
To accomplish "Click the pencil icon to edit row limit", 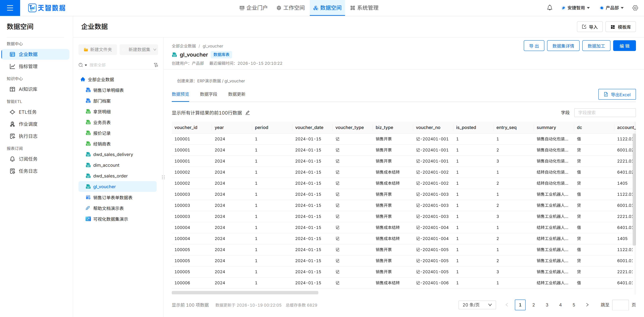I will pos(248,113).
